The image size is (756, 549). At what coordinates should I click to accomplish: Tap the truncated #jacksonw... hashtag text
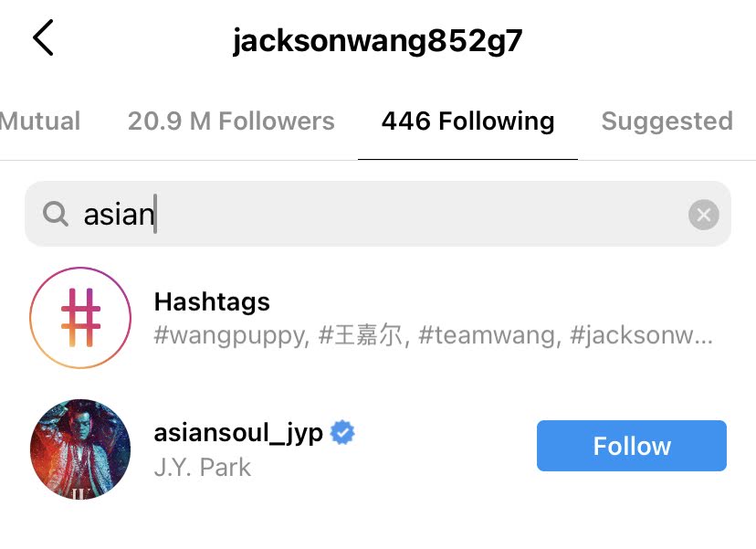[641, 336]
